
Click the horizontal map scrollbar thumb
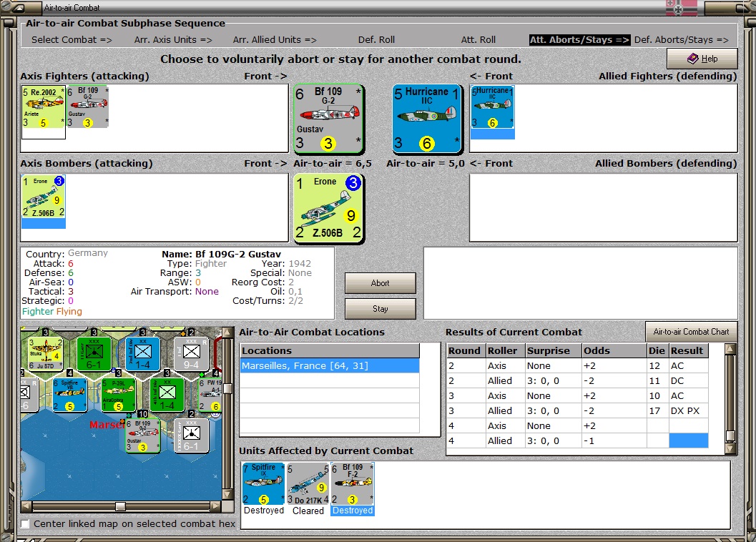(x=121, y=506)
